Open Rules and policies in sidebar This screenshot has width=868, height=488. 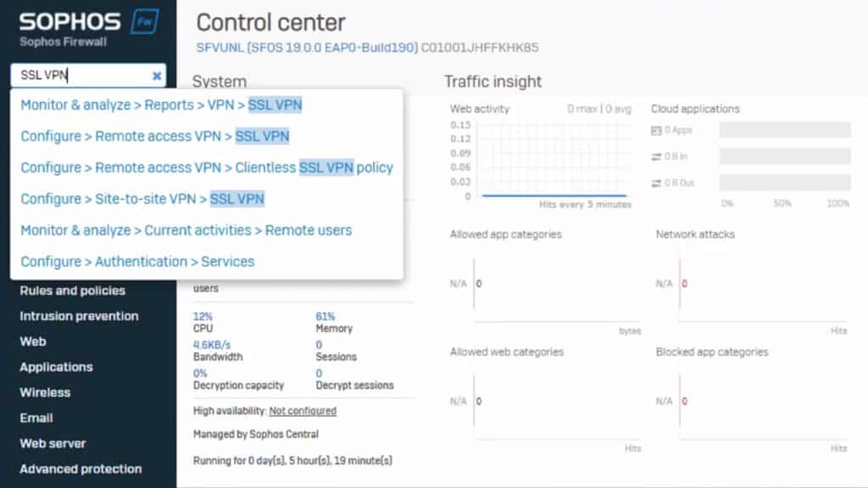click(x=73, y=291)
